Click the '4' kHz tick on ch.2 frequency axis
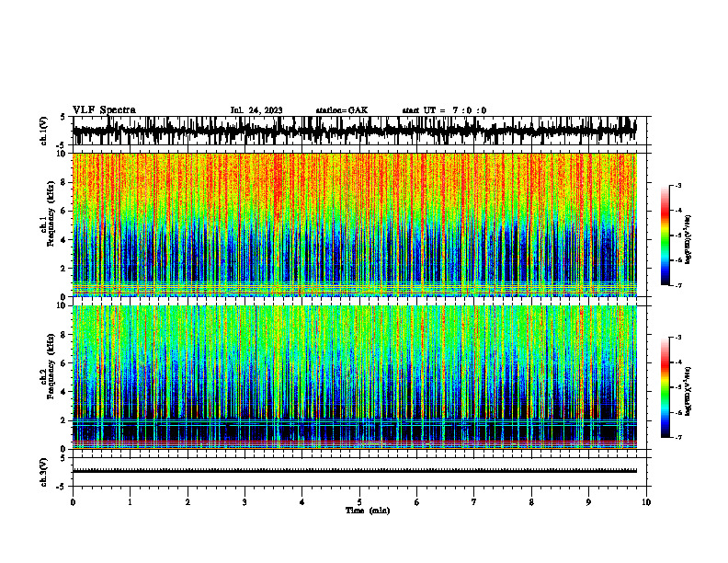This screenshot has width=728, height=563. coord(64,392)
